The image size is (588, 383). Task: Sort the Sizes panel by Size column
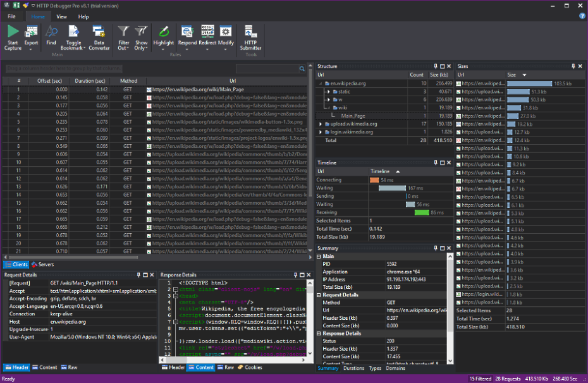pyautogui.click(x=544, y=75)
